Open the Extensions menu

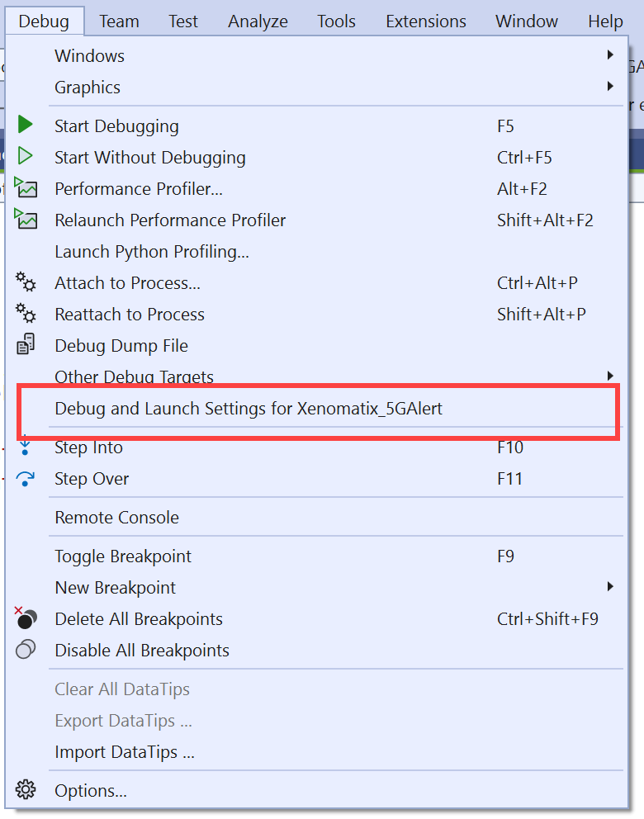[x=425, y=21]
